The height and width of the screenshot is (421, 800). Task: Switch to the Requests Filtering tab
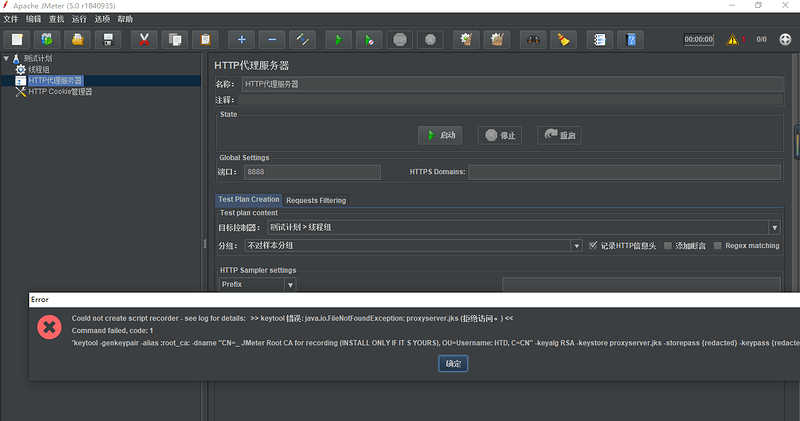click(316, 201)
